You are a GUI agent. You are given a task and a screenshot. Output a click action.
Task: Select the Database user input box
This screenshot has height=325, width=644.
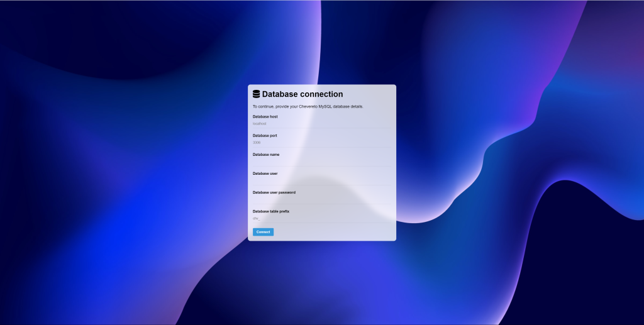click(321, 180)
